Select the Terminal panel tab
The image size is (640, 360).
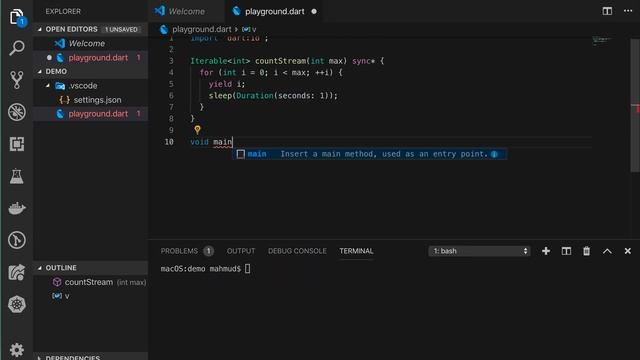click(356, 251)
